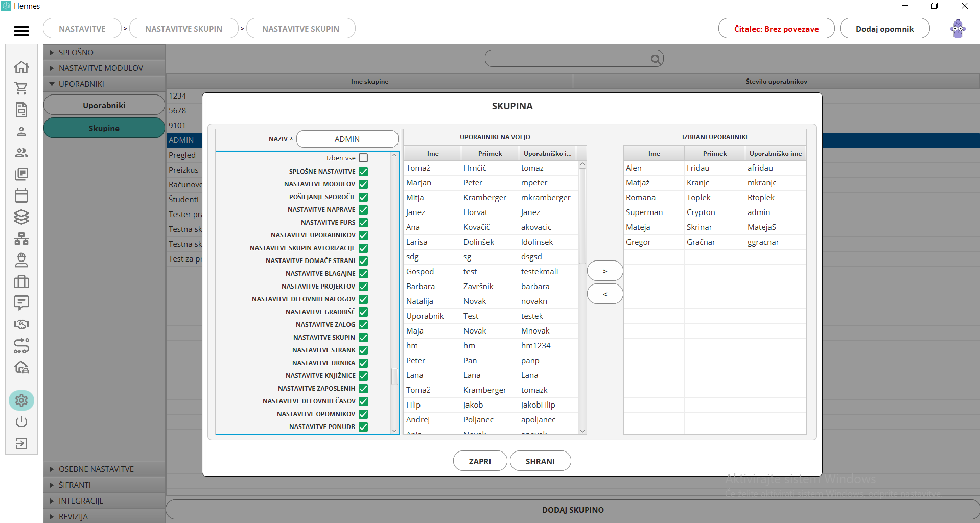Screen dimensions: 980x523
Task: Click SHRANI to save the group
Action: click(541, 461)
